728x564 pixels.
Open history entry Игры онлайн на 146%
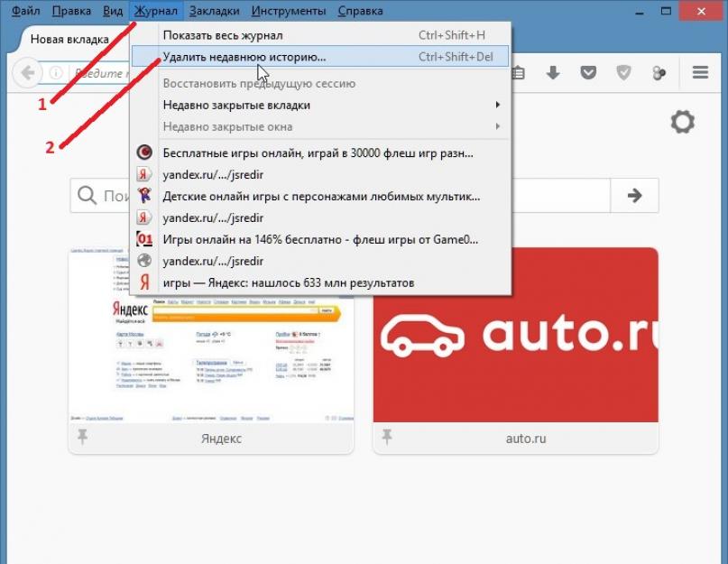(x=320, y=239)
